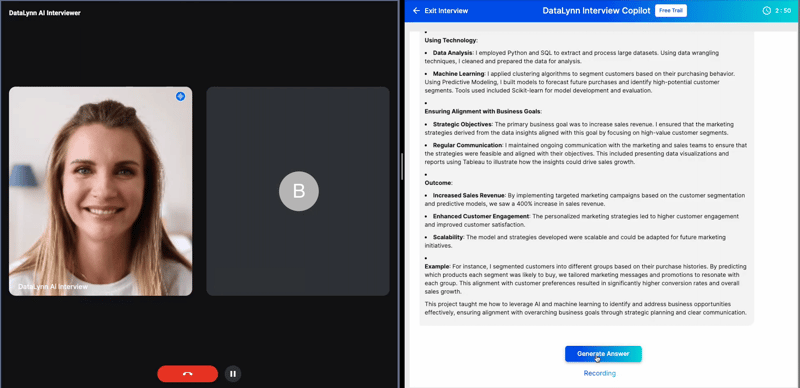Click the blue badge icon on interviewer video
Viewport: 800px width, 388px height.
(180, 96)
